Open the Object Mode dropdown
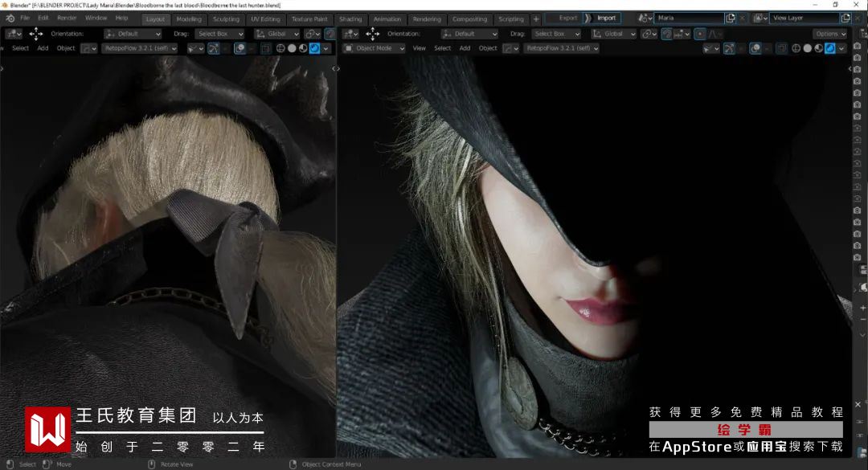This screenshot has height=470, width=868. [375, 48]
